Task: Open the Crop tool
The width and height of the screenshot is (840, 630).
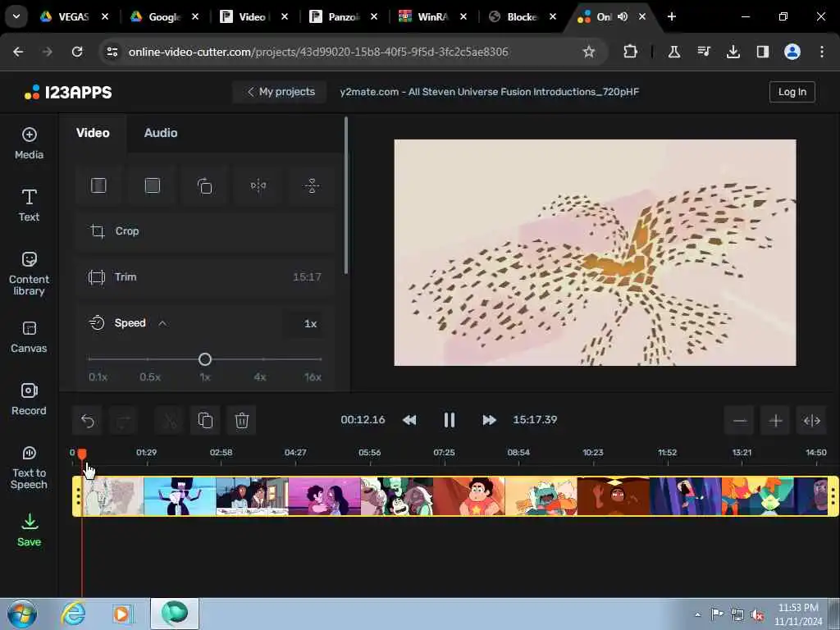Action: 205,231
